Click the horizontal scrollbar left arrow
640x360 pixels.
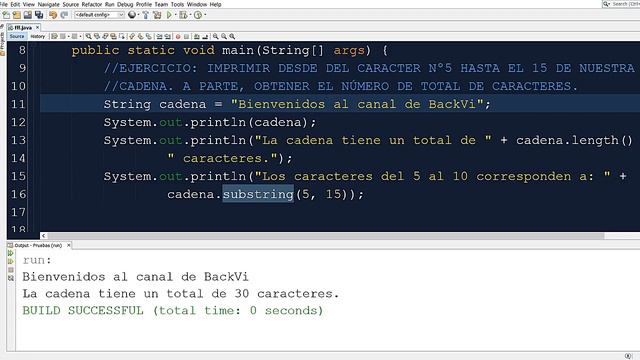pos(43,236)
